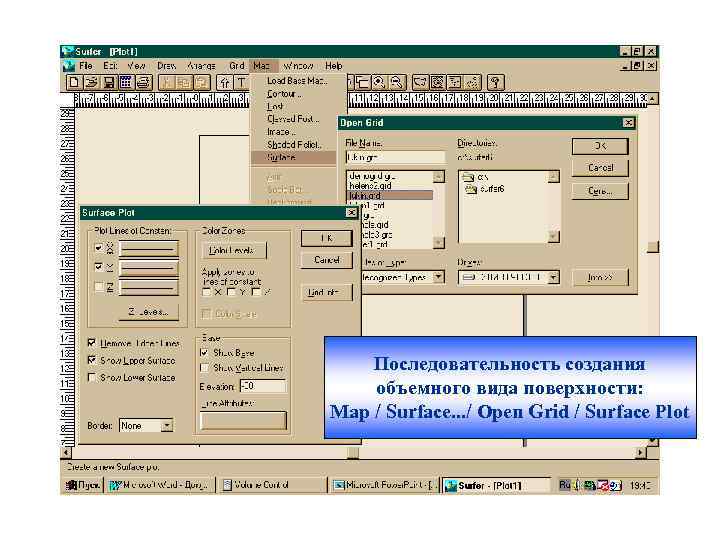Click the Y line style swatch
The image size is (720, 540).
click(x=148, y=268)
